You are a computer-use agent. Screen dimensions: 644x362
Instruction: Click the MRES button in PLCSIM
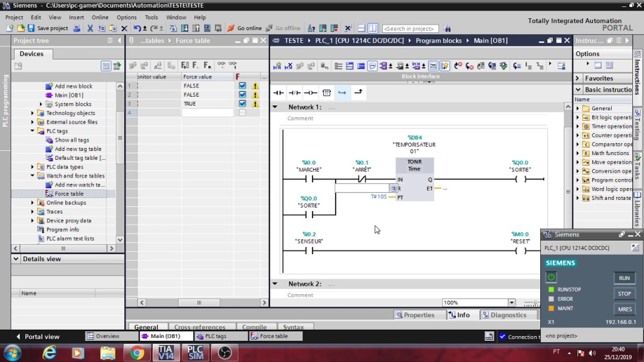coord(624,309)
